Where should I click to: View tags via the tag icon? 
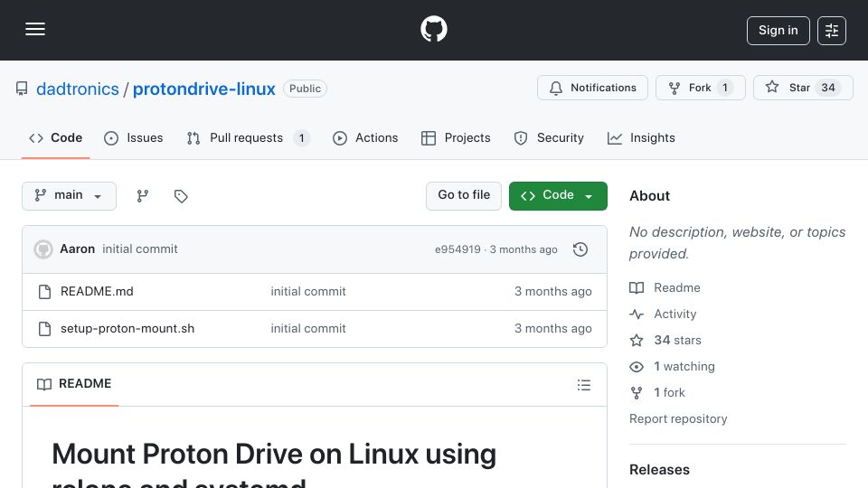181,196
